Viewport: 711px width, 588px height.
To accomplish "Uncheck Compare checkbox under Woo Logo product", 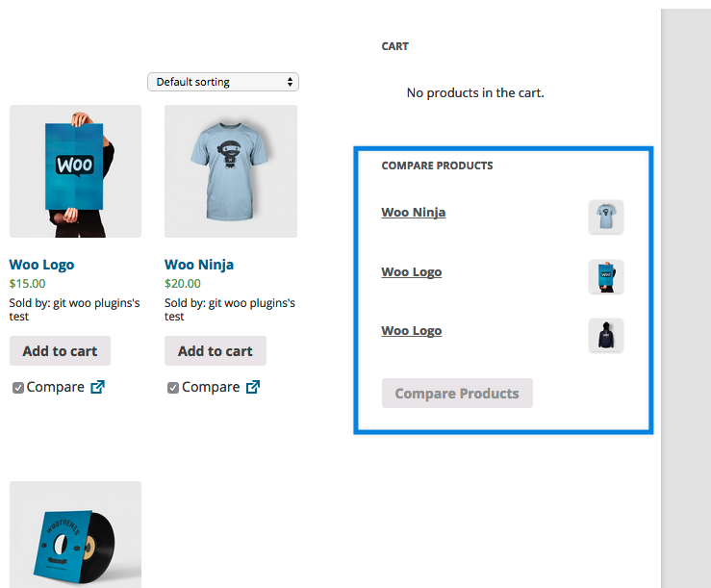I will point(18,388).
